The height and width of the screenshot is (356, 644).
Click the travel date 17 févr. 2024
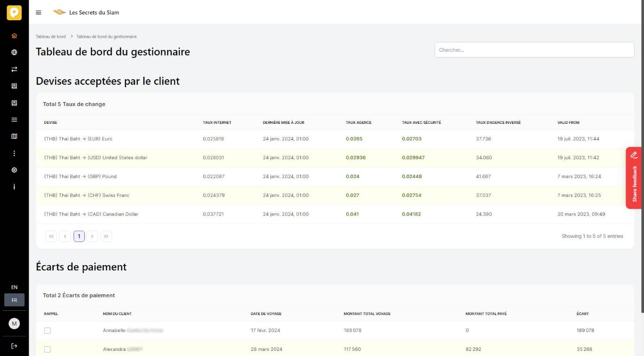tap(265, 331)
